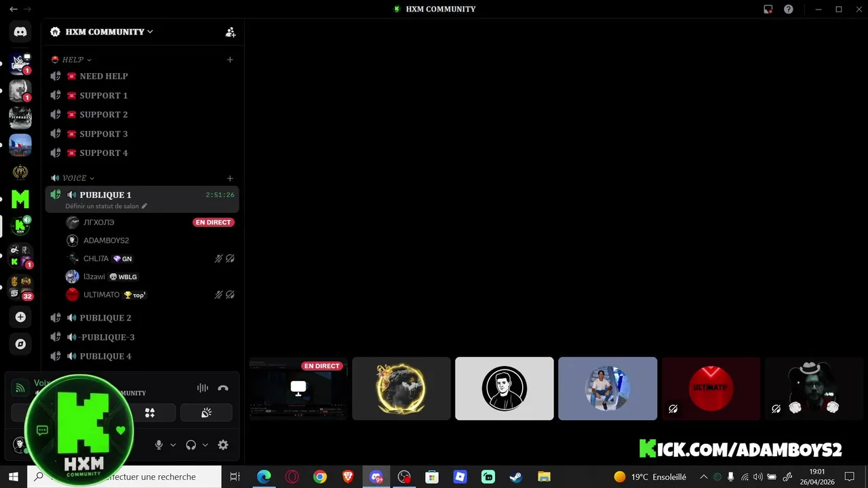Open Discord help question mark
This screenshot has width=868, height=488.
coord(789,9)
